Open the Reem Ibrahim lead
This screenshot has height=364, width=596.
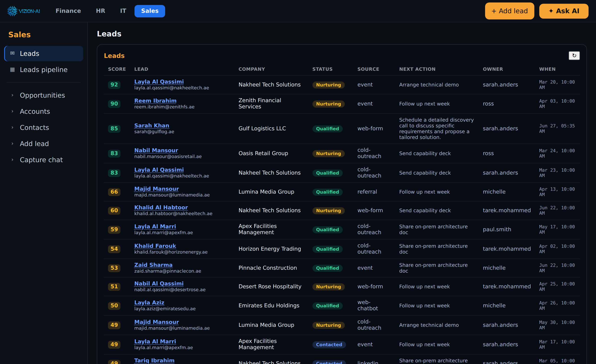[155, 101]
